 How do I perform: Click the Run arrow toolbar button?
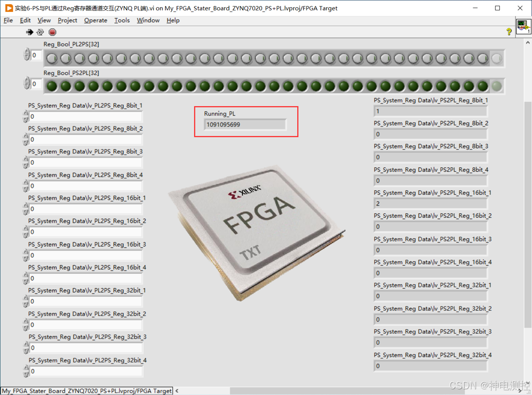pyautogui.click(x=29, y=32)
